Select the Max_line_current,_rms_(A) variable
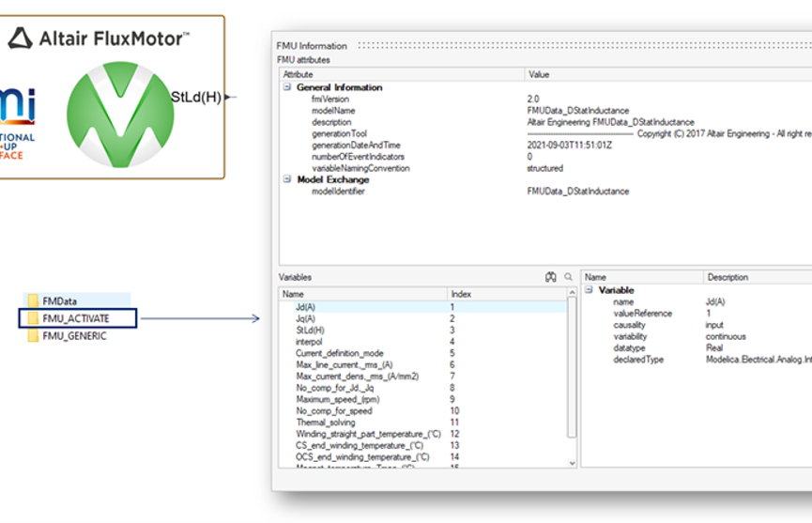Screen dimensions: 812x523 point(423,364)
